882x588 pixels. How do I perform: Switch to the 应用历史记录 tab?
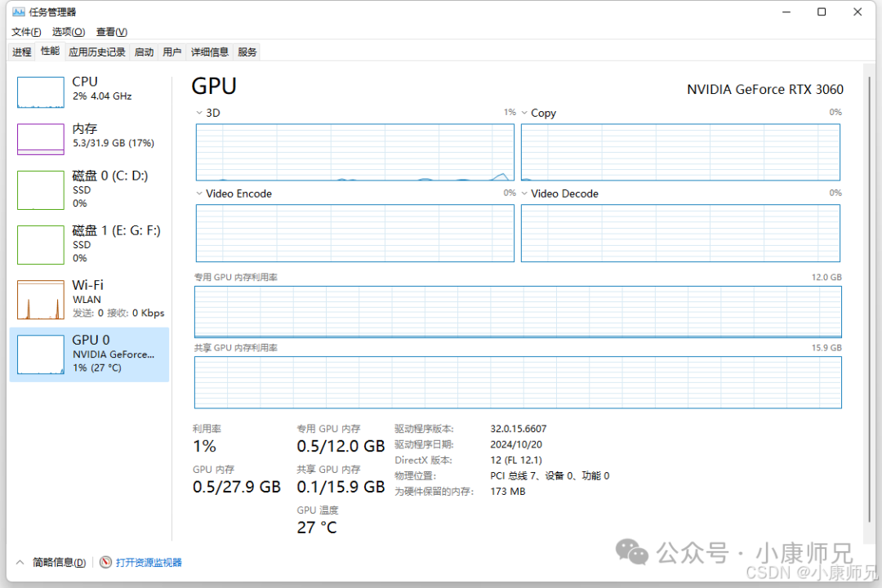(97, 52)
